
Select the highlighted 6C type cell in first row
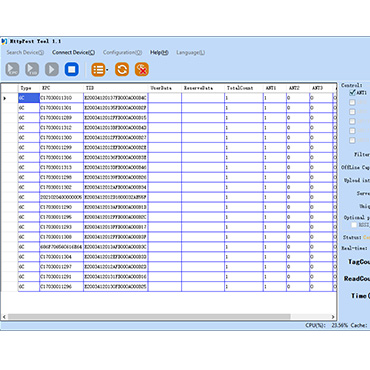[x=29, y=98]
